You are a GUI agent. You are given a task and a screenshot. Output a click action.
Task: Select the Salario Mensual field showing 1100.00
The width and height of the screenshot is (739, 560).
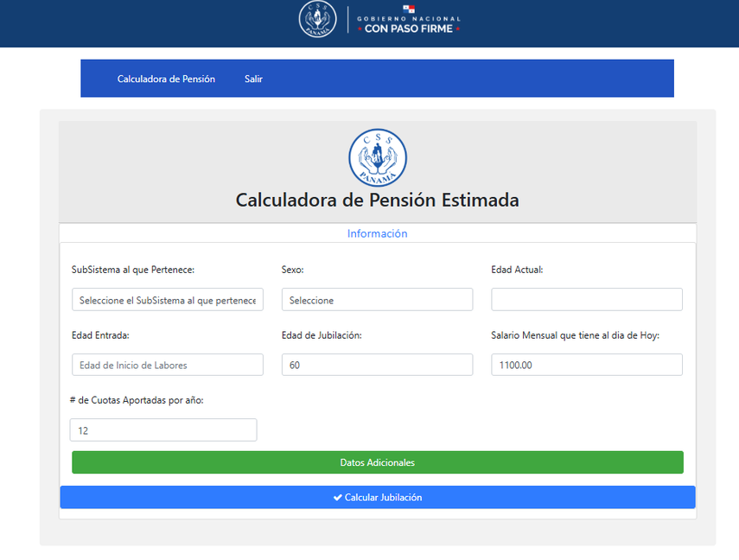pyautogui.click(x=586, y=364)
